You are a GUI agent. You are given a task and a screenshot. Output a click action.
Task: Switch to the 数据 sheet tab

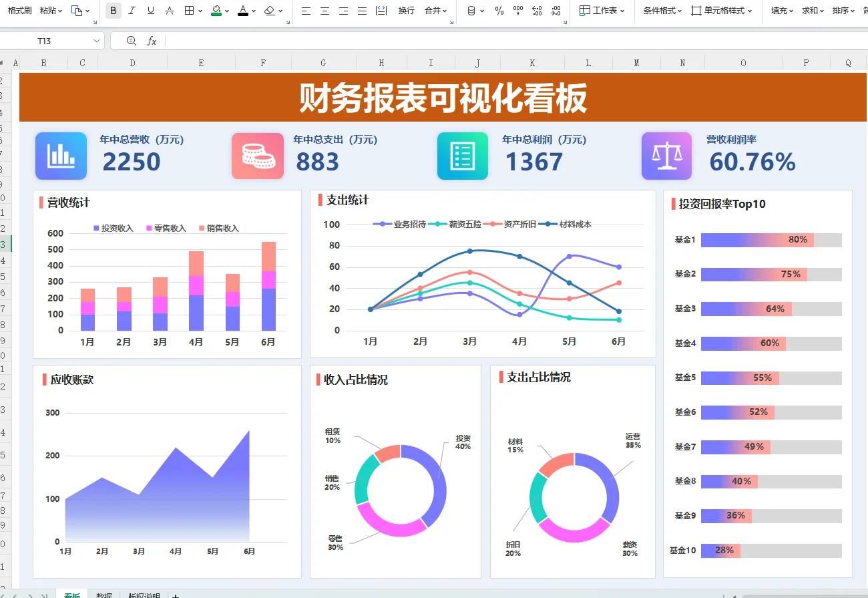point(103,595)
